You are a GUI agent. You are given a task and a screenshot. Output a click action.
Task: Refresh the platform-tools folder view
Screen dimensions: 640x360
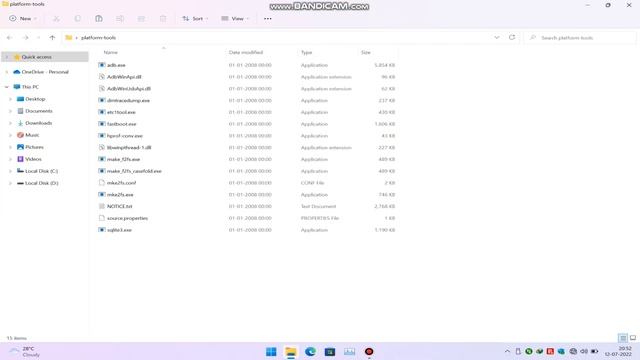512,37
